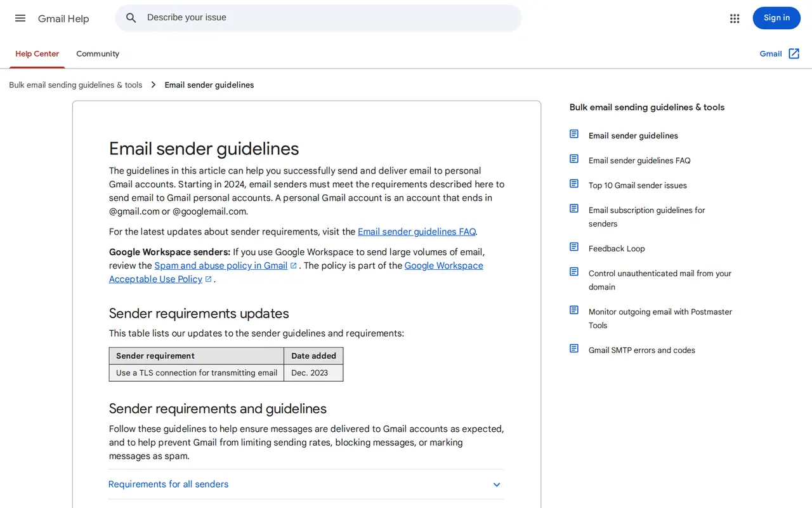Click the article icon beside Feedback Loop

click(574, 247)
